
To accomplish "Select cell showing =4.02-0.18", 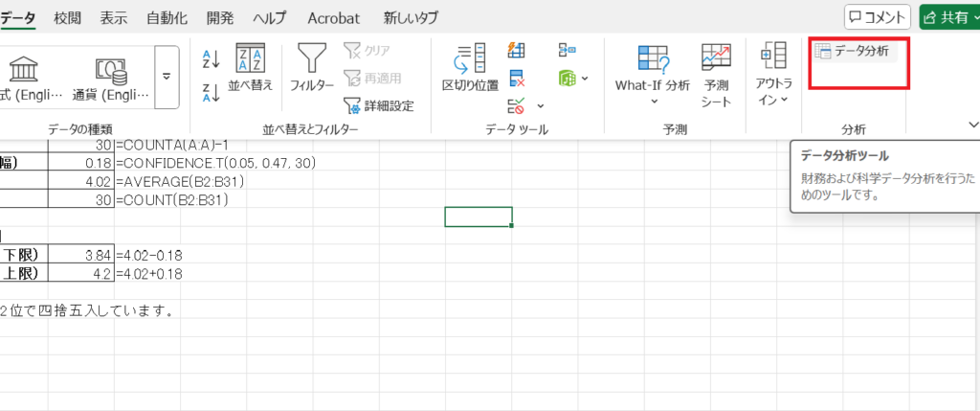I will [x=148, y=255].
